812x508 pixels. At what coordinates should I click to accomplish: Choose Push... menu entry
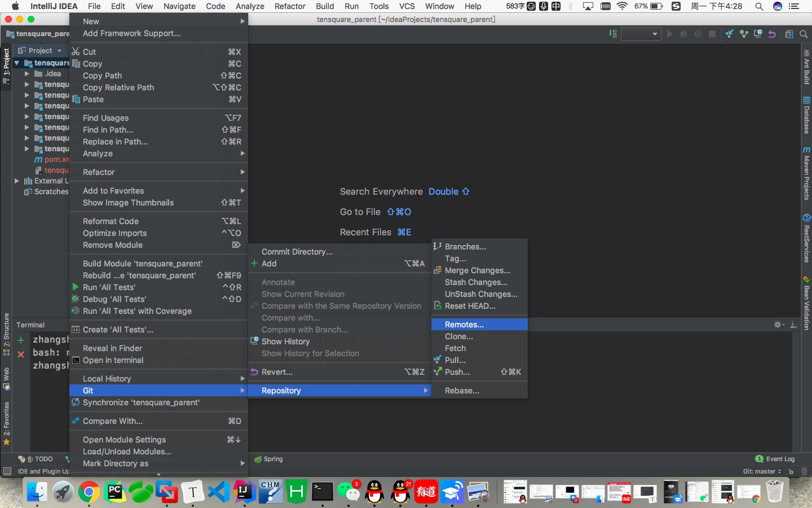[x=479, y=372]
